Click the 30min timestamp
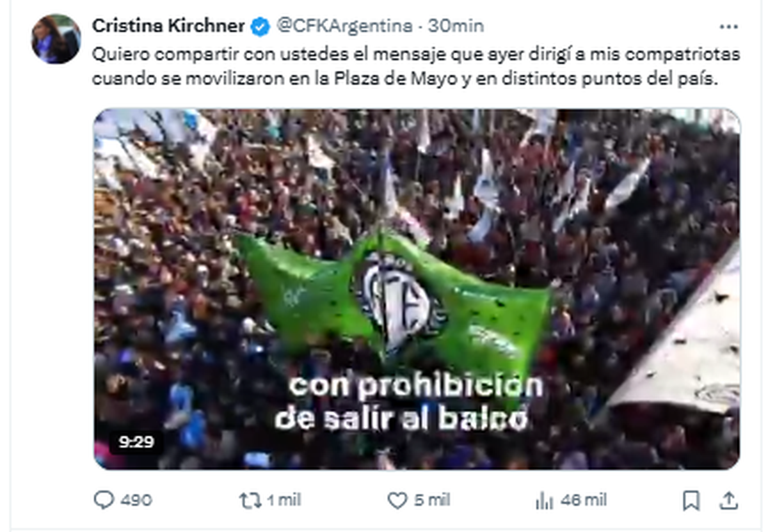 (456, 26)
